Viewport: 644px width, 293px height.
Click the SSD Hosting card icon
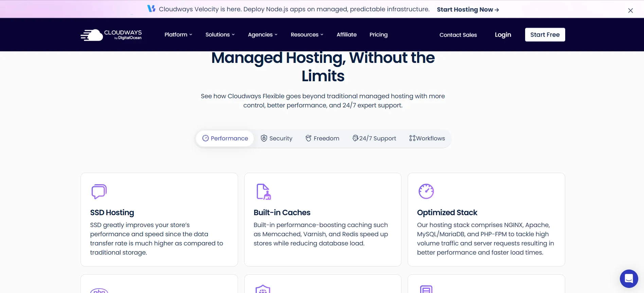99,192
